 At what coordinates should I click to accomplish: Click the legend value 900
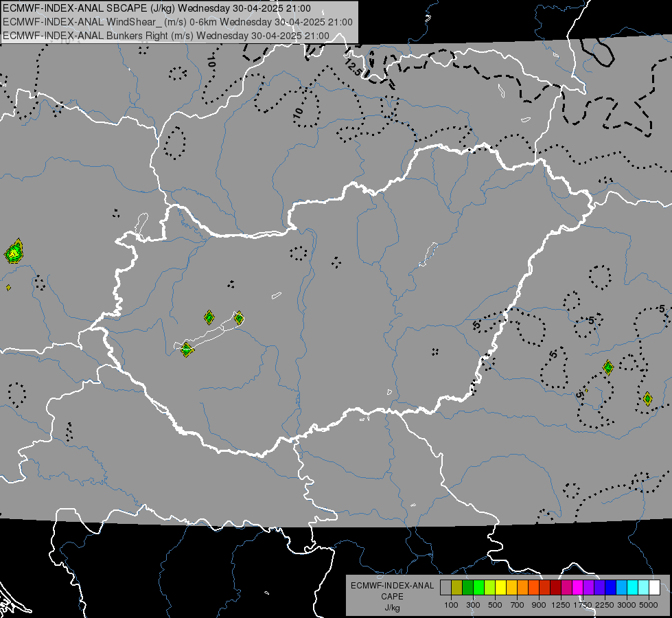[x=539, y=605]
